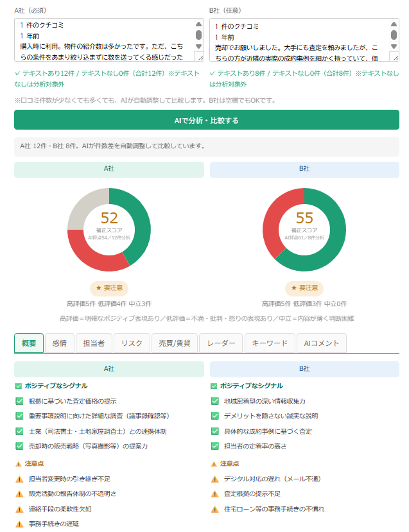The image size is (409, 532).
Task: Click warning icon beside 担当者変更時の引き継ぎ不足
Action: click(19, 479)
